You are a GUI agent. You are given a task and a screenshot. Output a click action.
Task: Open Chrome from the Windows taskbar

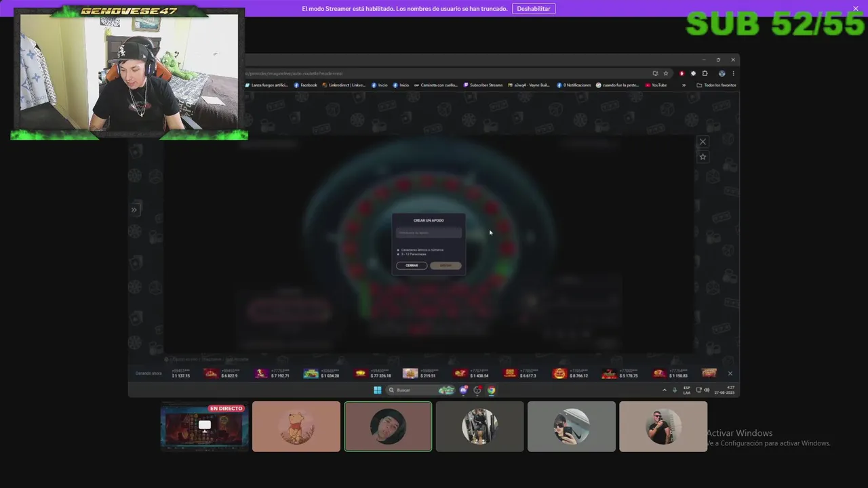[x=491, y=390]
